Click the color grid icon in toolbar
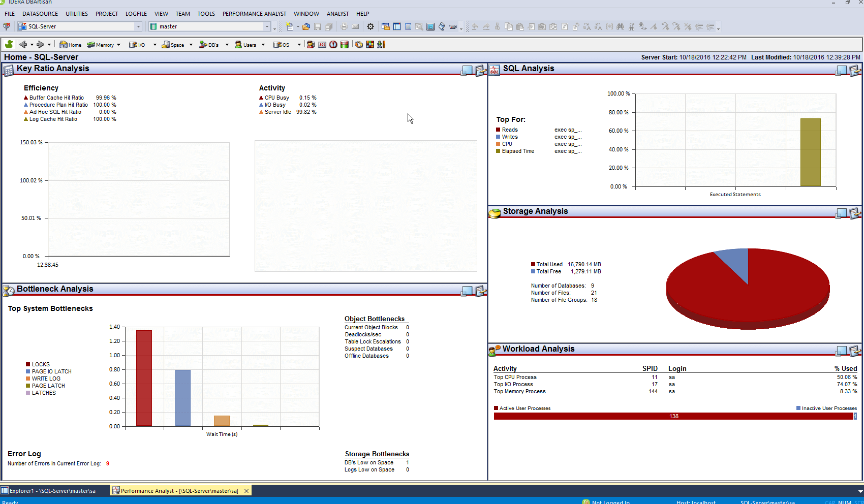Screen dimensions: 864x504 [370, 45]
